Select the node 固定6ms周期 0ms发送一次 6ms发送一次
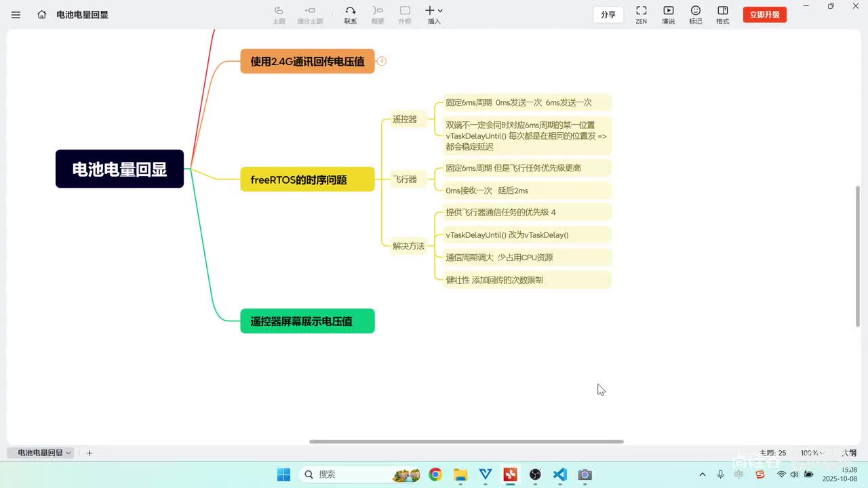The height and width of the screenshot is (488, 868). [x=527, y=102]
